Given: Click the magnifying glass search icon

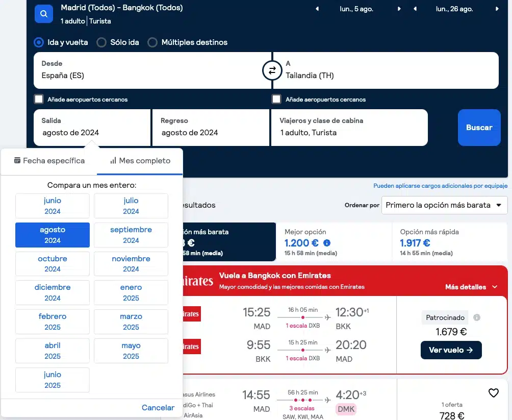Looking at the screenshot, I should (x=43, y=14).
